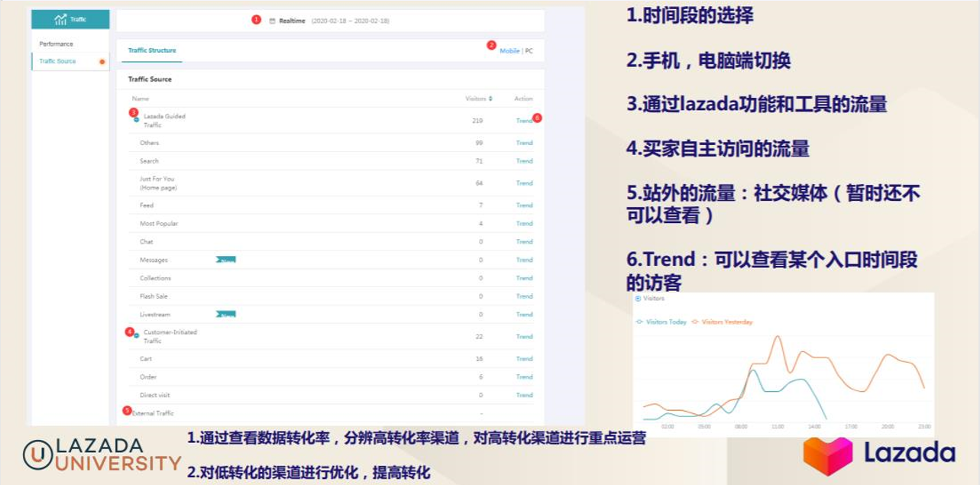Screen dimensions: 980x485
Task: Click the 11:00 label on chart axis
Action: pyautogui.click(x=778, y=426)
